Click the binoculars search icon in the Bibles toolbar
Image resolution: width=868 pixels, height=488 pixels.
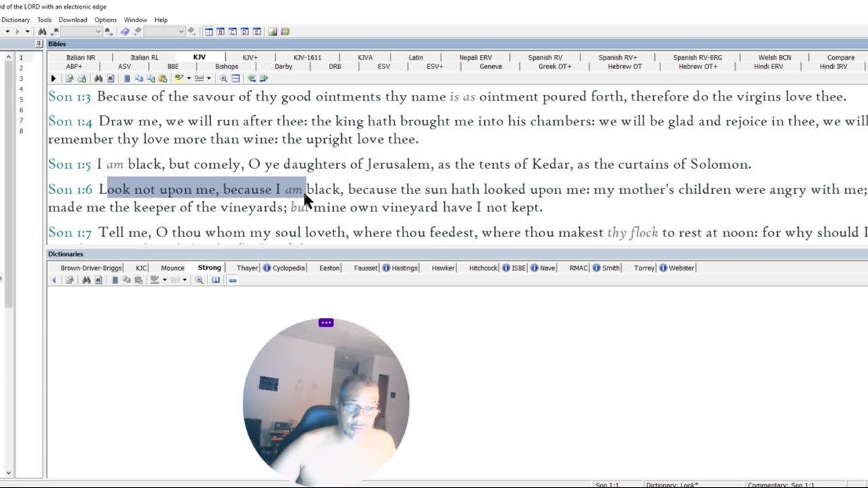(98, 79)
